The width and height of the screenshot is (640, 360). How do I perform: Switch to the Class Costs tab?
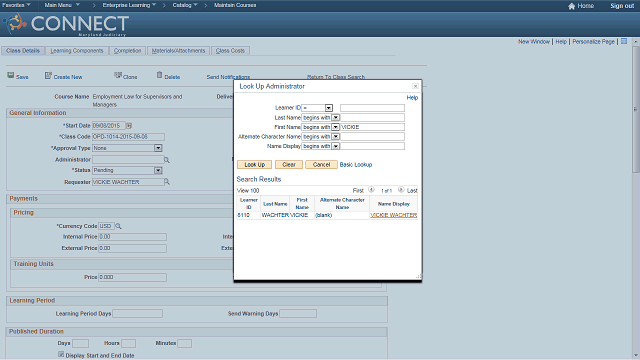click(230, 51)
